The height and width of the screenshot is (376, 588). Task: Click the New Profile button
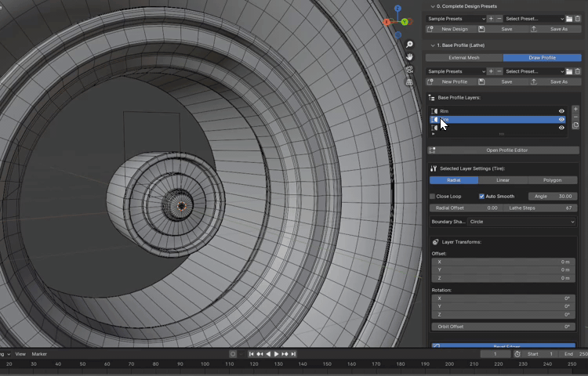452,81
